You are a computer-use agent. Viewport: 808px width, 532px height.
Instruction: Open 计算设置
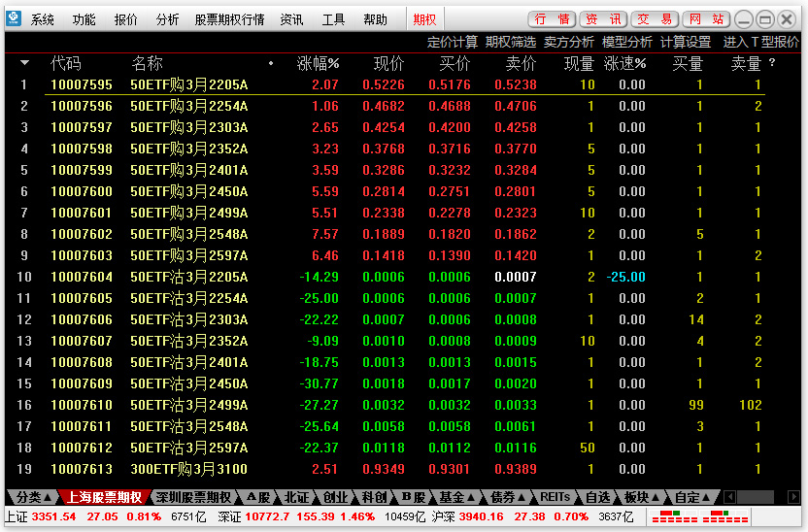[x=686, y=43]
